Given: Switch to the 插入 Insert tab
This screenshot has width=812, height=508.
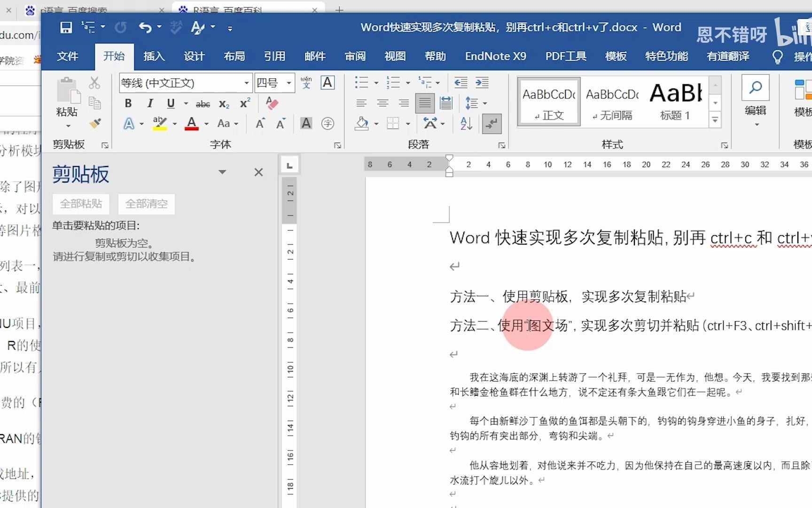Looking at the screenshot, I should (154, 57).
